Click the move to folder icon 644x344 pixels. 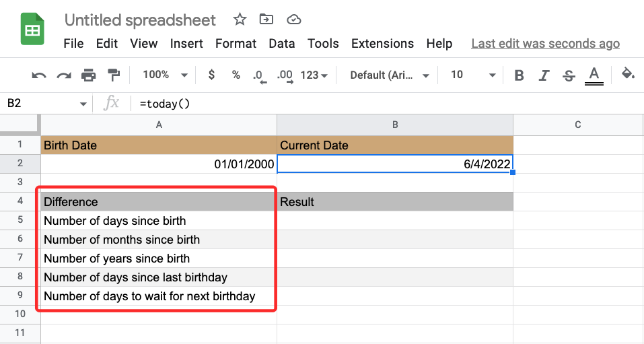point(266,19)
